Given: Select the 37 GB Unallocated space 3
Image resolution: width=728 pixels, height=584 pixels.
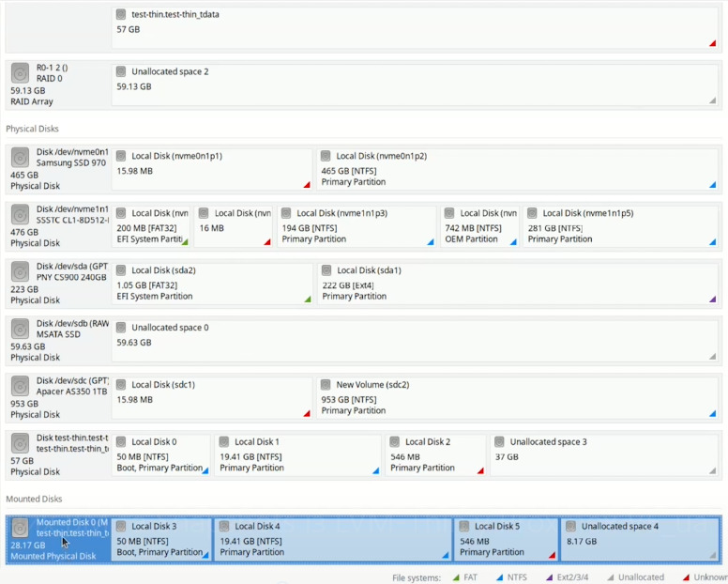Looking at the screenshot, I should click(x=604, y=454).
